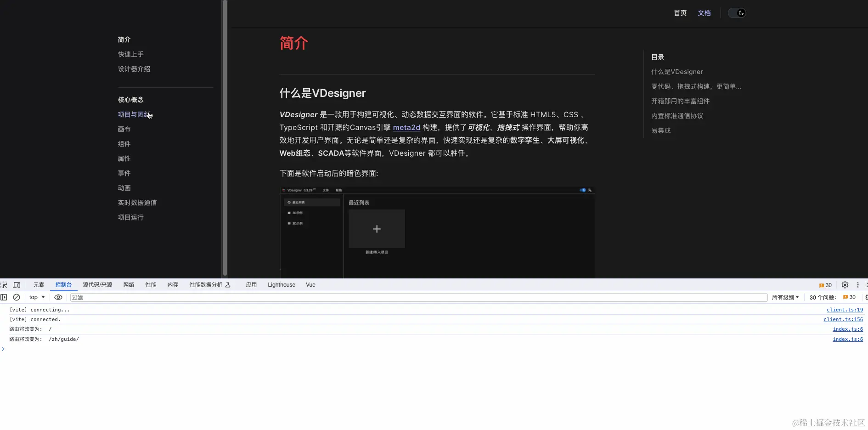The height and width of the screenshot is (430, 868).
Task: Open 实时数据通信 sidebar page
Action: click(x=137, y=203)
